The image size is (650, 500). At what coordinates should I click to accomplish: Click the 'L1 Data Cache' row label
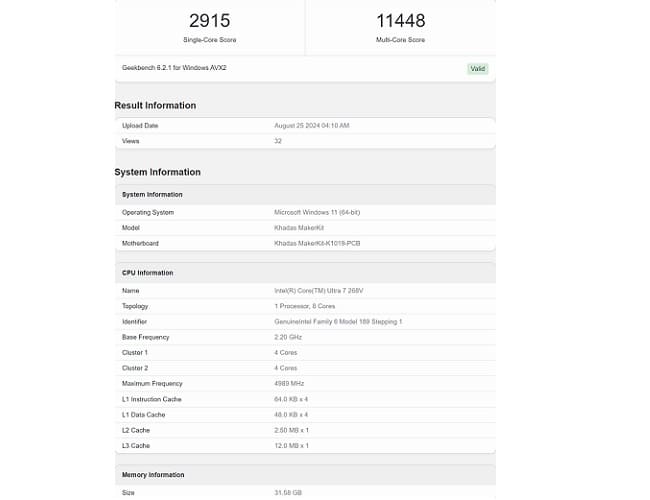click(x=143, y=415)
